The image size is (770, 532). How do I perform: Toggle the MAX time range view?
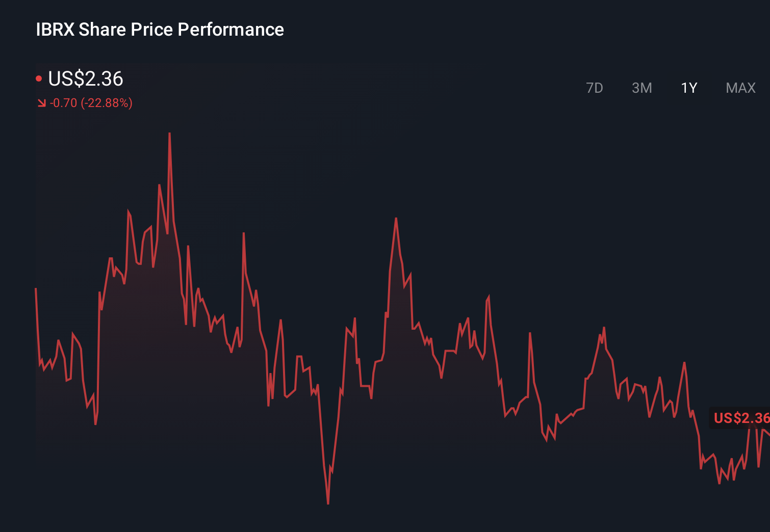pos(740,88)
